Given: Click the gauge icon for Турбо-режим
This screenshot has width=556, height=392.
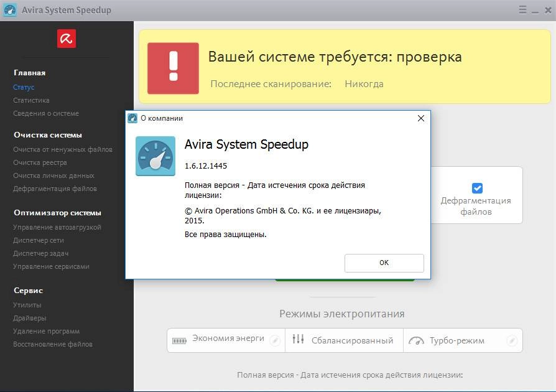Looking at the screenshot, I should 416,340.
